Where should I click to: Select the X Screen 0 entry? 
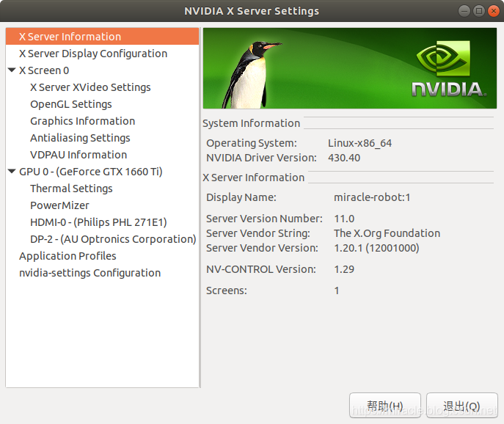pos(102,70)
